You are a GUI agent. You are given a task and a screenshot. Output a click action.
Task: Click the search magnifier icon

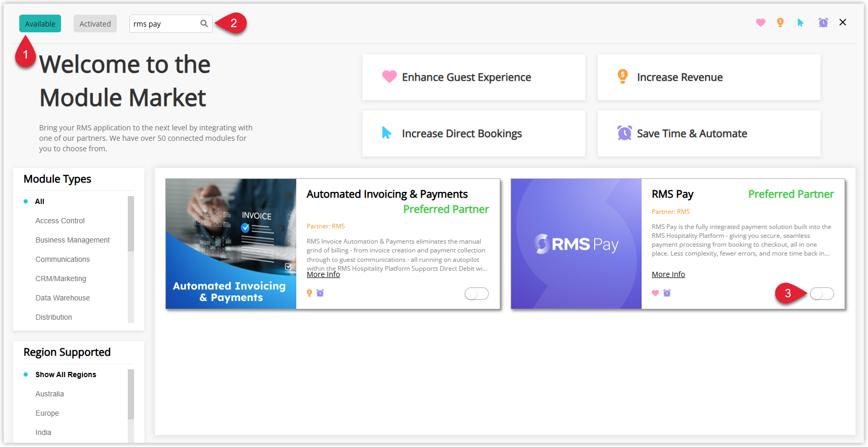pyautogui.click(x=204, y=23)
